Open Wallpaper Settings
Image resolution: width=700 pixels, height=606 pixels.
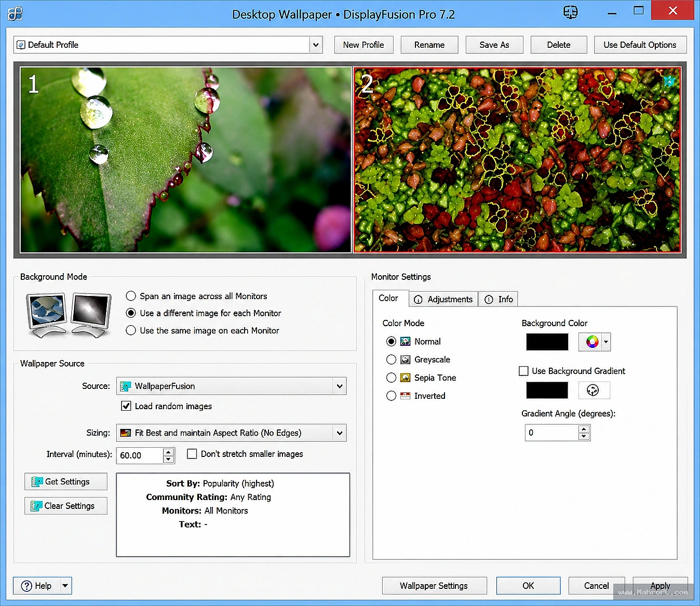pos(434,586)
